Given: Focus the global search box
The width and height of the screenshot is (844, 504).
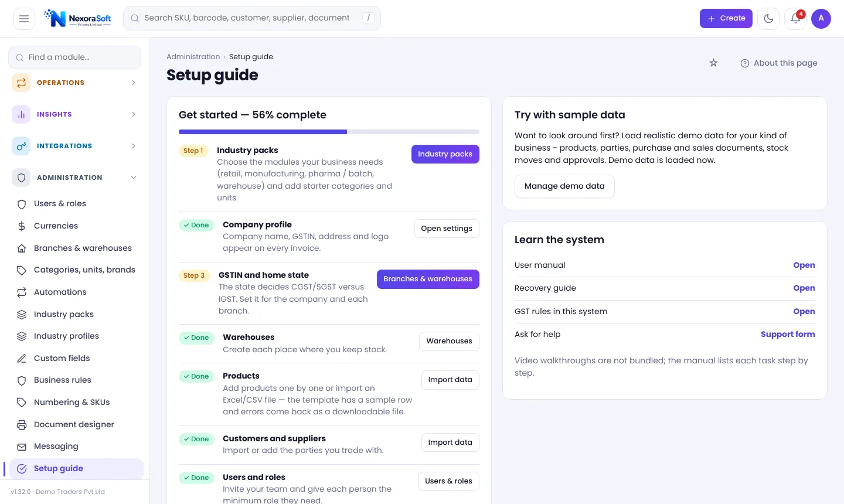Looking at the screenshot, I should pyautogui.click(x=252, y=18).
